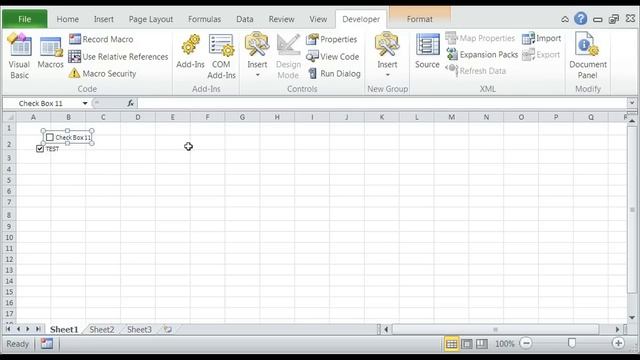Click macro recording status bar icon

[x=47, y=344]
